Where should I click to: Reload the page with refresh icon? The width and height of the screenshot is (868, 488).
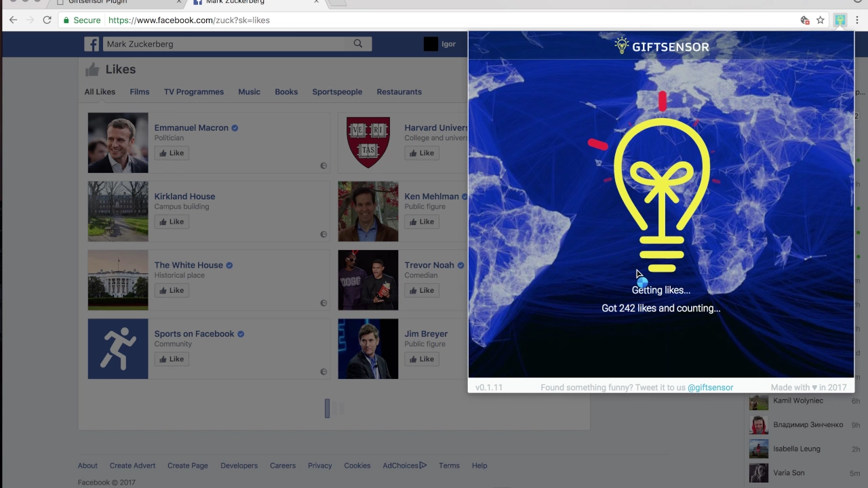point(47,20)
